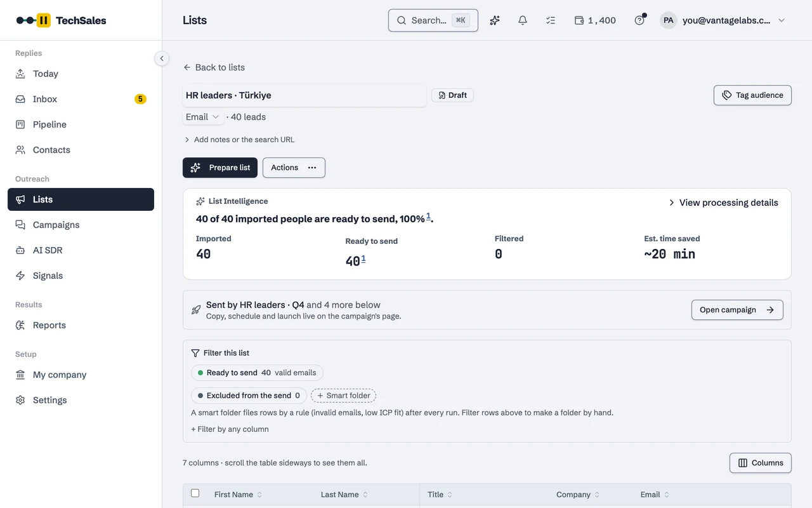Image resolution: width=812 pixels, height=508 pixels.
Task: Expand Add notes or the search URL
Action: click(x=239, y=140)
